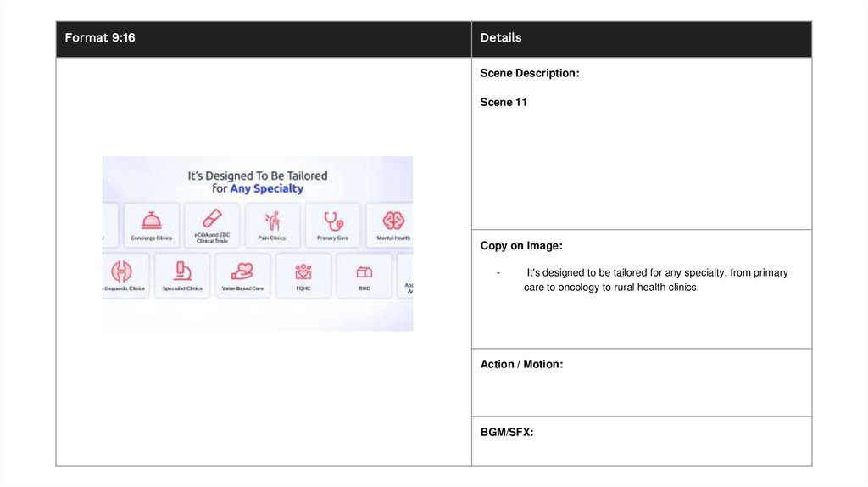Select the "BGM/SFX:" label
This screenshot has width=868, height=487.
(507, 432)
